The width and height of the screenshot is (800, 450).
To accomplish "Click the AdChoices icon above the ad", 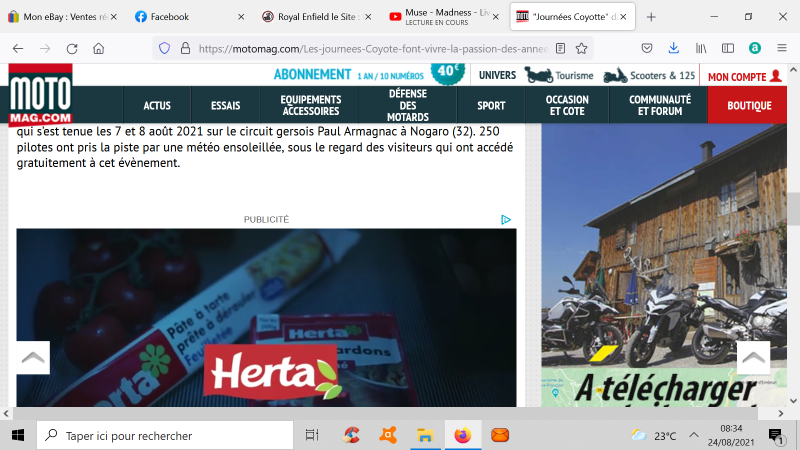I will pyautogui.click(x=506, y=219).
